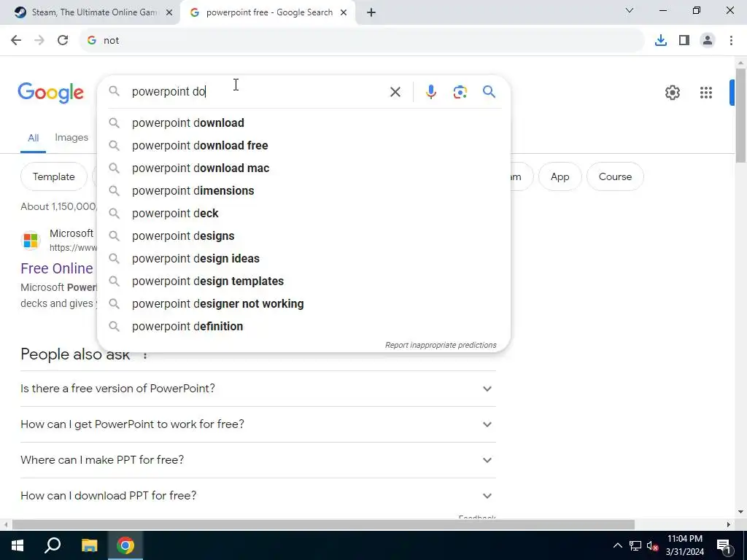
Task: Clear search text with X icon
Action: click(x=395, y=92)
